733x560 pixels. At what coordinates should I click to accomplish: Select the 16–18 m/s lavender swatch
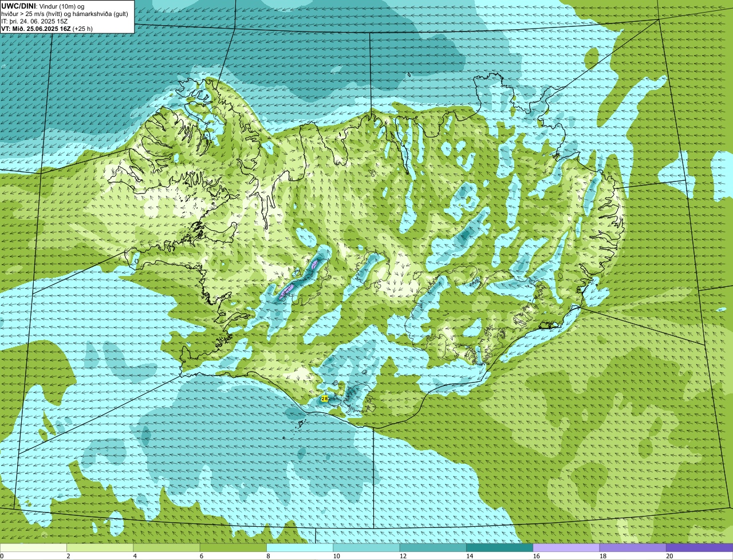(x=566, y=547)
